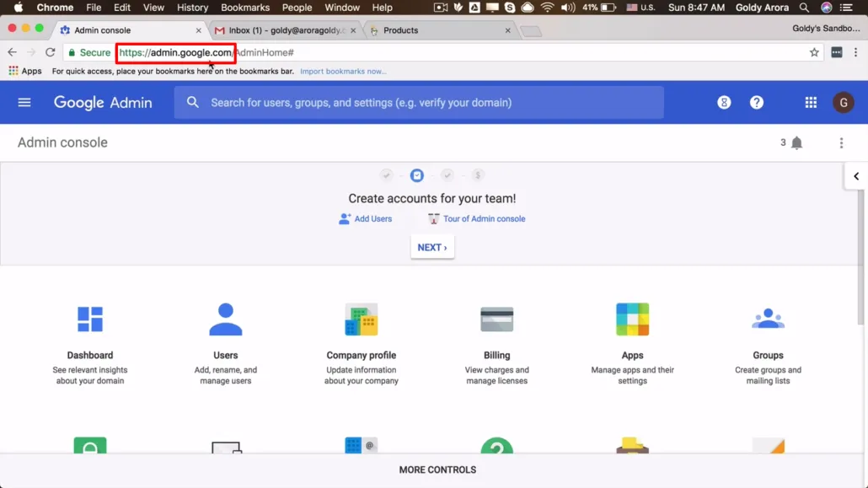The width and height of the screenshot is (868, 488).
Task: Open the volume control in menu bar
Action: click(x=567, y=8)
